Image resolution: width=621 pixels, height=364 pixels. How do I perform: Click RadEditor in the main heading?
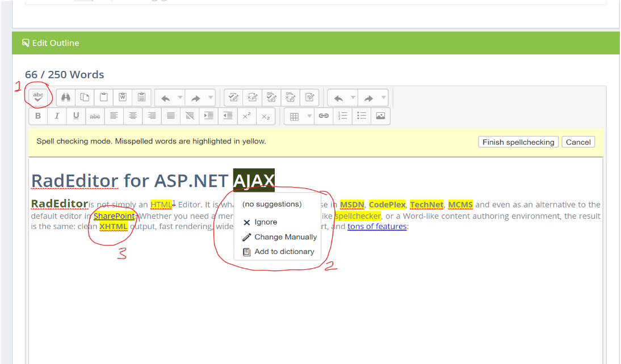pos(75,181)
